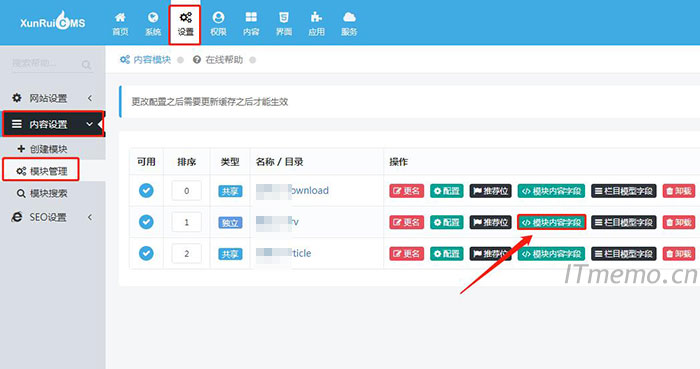Click the 可用 column header
This screenshot has height=369, width=700.
click(146, 162)
